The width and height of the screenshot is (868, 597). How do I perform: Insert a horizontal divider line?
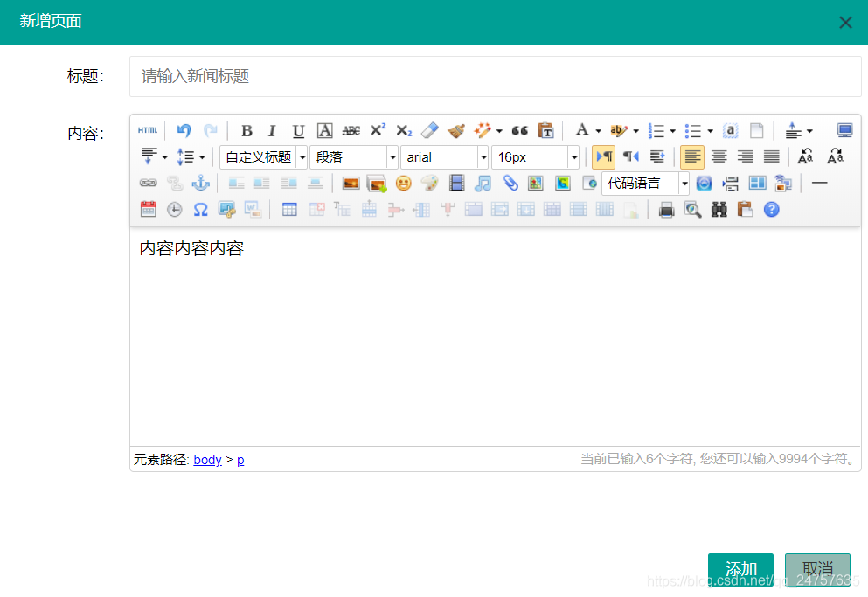coord(819,183)
